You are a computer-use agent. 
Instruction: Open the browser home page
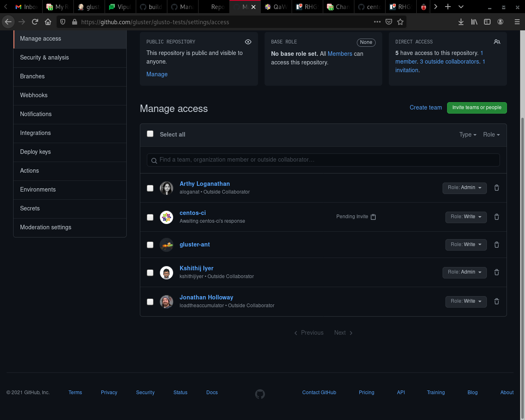click(x=48, y=22)
